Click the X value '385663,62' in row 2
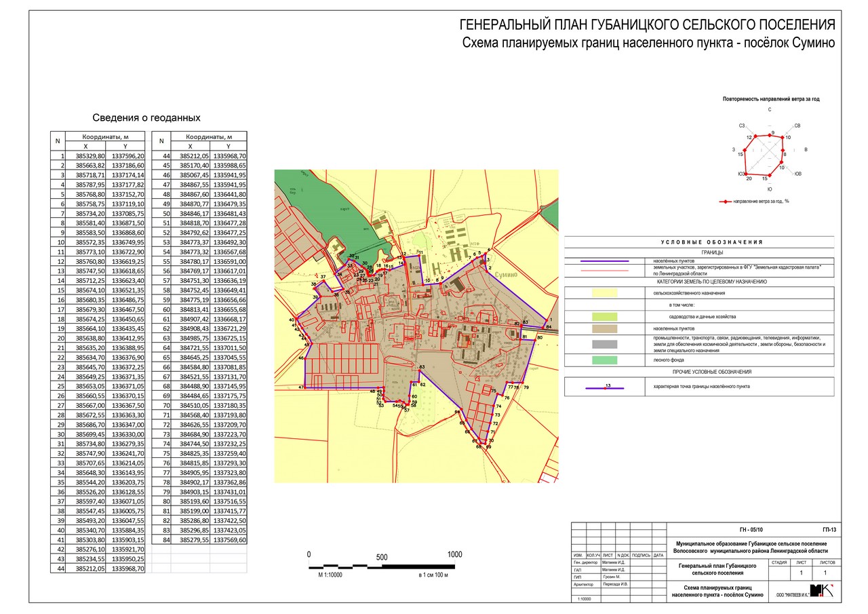The image size is (868, 614). click(91, 165)
